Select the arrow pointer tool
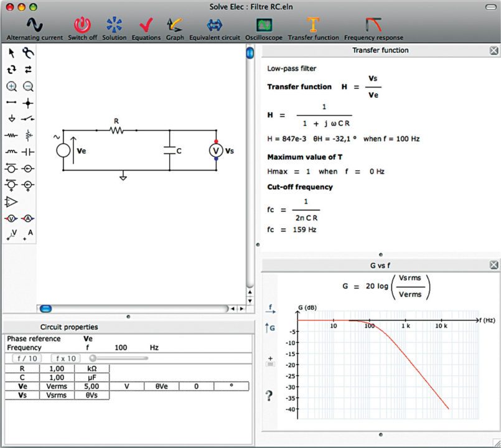501x448 pixels. (12, 54)
